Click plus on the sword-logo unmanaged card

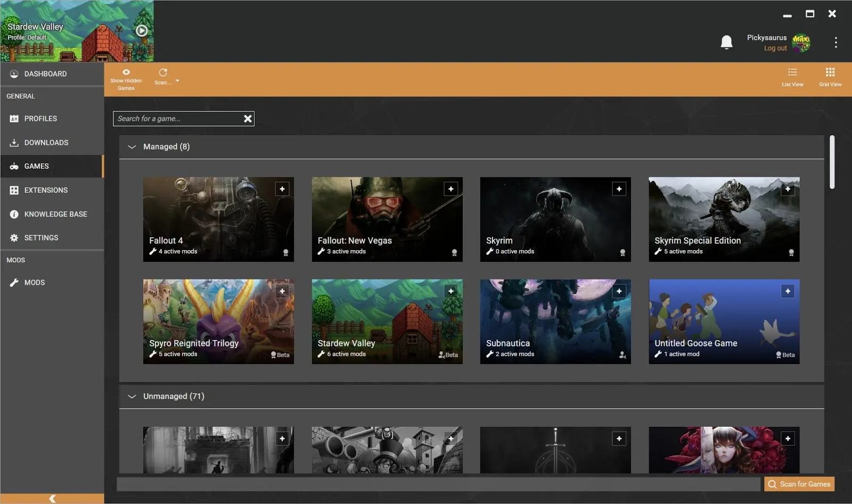click(619, 439)
